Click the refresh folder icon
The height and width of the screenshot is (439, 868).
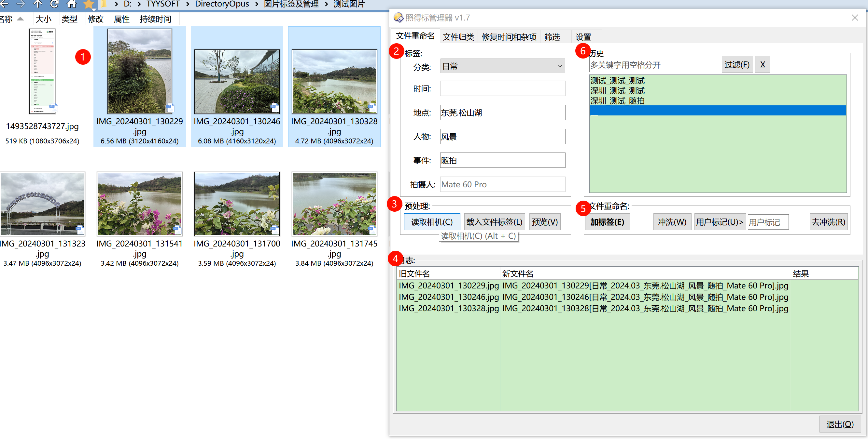[x=54, y=4]
